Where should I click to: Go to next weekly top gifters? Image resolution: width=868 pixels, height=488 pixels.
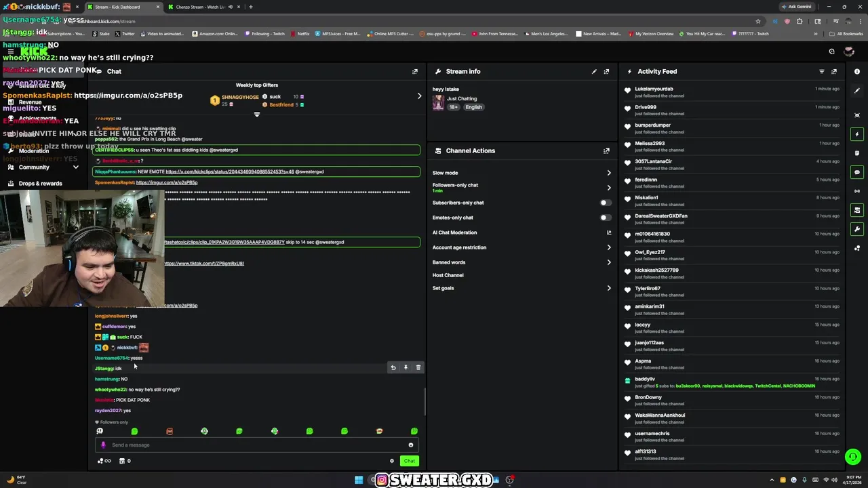coord(419,96)
